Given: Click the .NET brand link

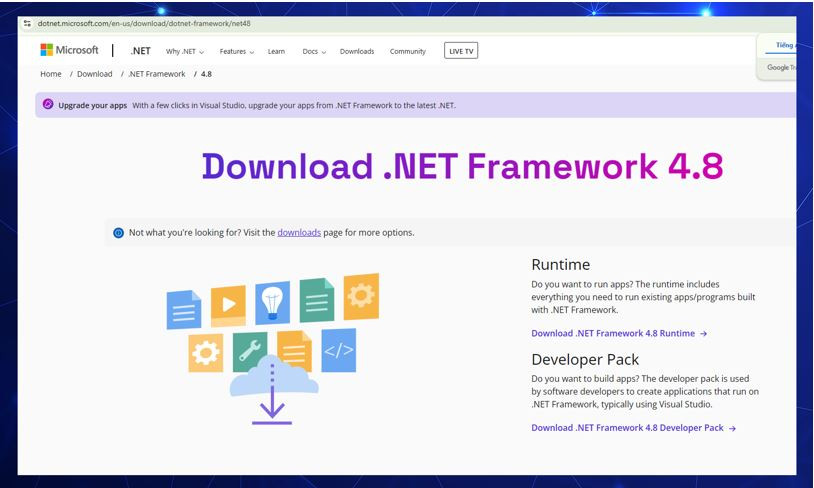Looking at the screenshot, I should (x=140, y=51).
